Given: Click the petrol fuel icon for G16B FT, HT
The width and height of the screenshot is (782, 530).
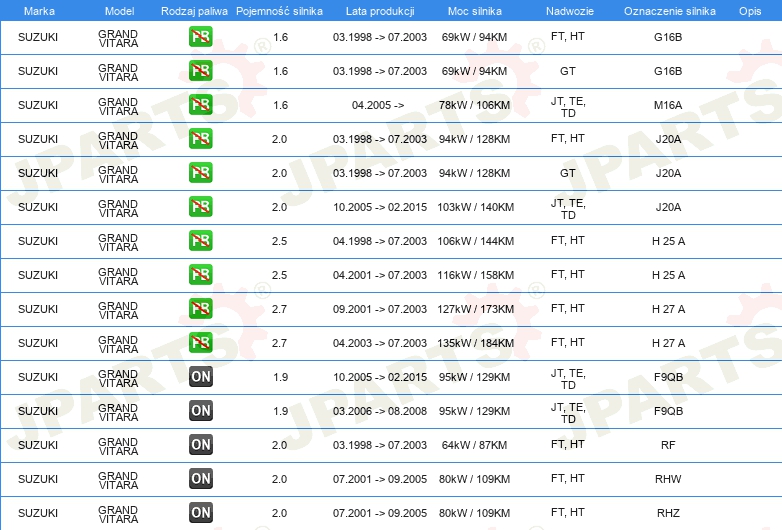Looking at the screenshot, I should click(200, 37).
